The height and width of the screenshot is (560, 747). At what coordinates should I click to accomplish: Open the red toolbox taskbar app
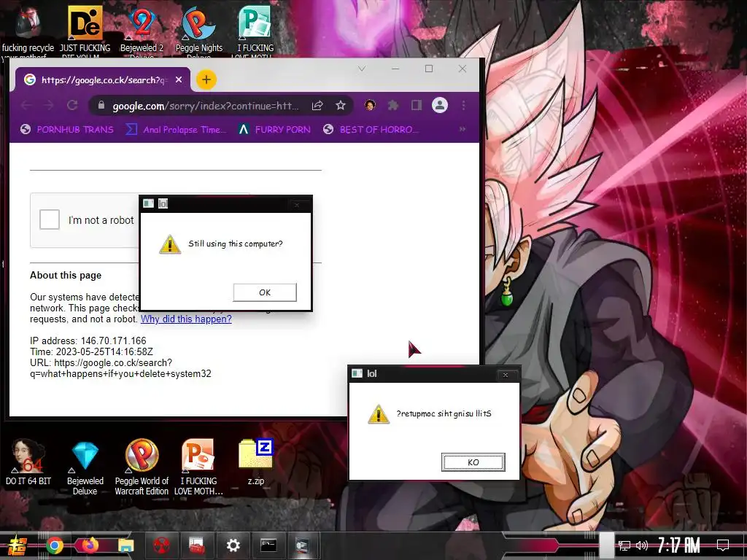(197, 545)
